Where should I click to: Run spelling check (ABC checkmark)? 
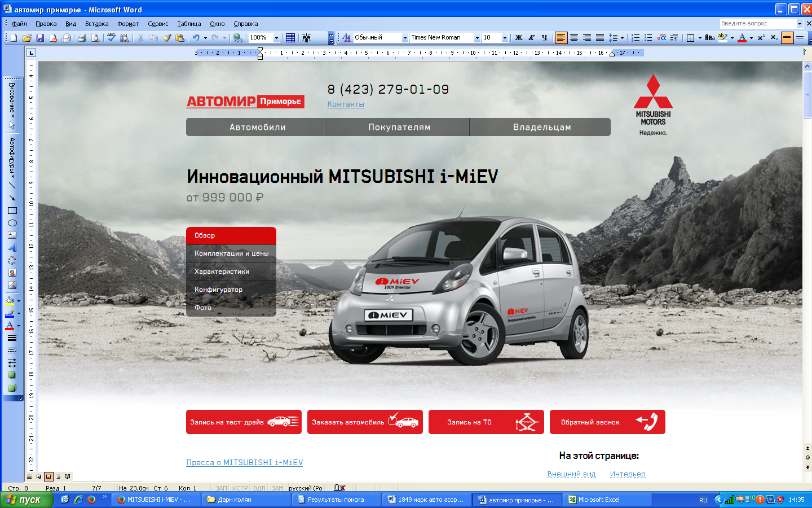(112, 38)
